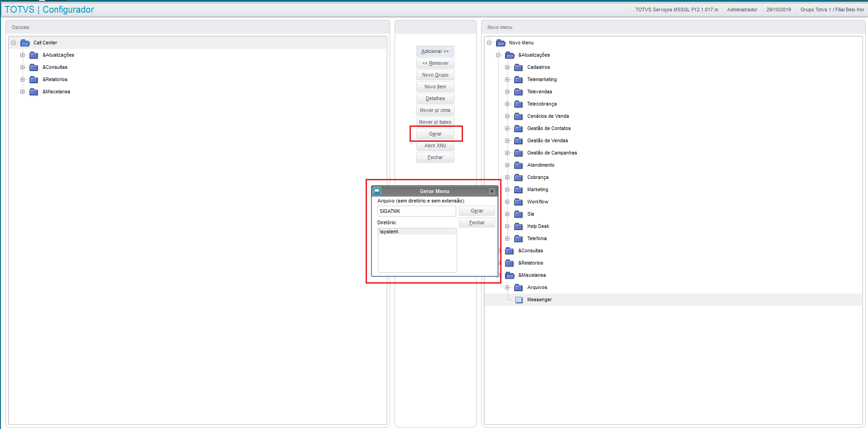Click the date 29/10/2019 in the header
The width and height of the screenshot is (868, 429).
(779, 10)
